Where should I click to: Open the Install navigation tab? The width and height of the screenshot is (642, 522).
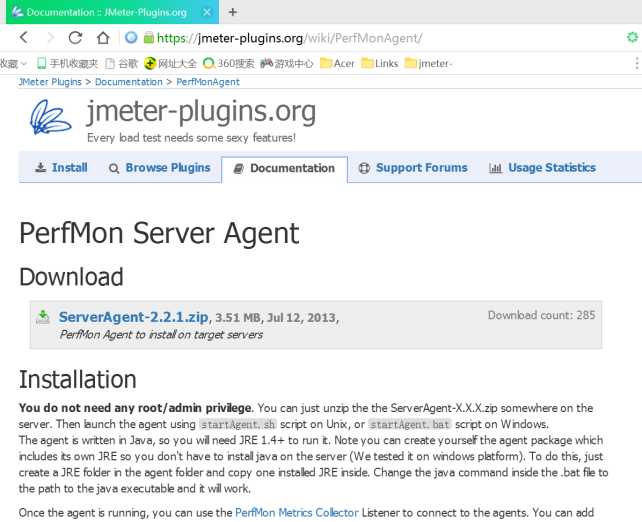point(61,168)
